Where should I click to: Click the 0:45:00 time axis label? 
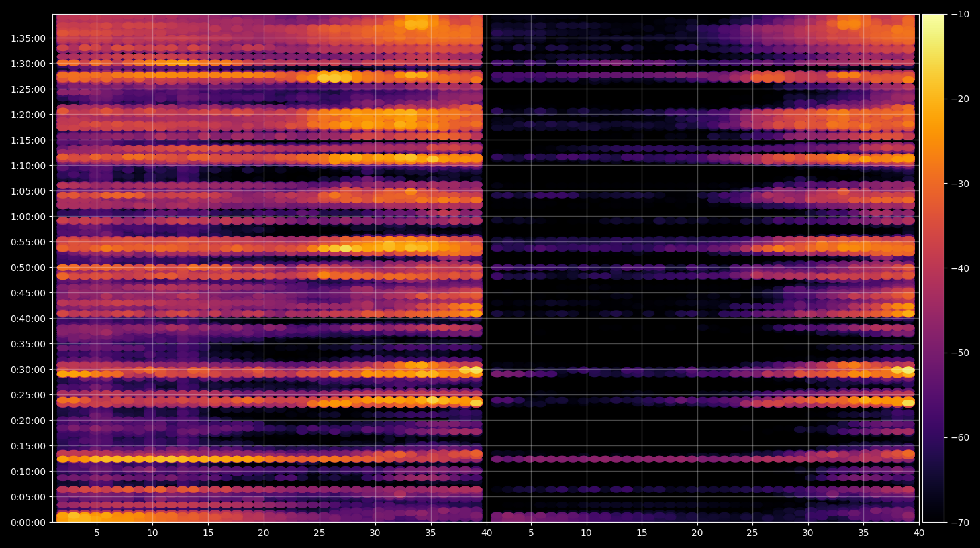(x=28, y=293)
